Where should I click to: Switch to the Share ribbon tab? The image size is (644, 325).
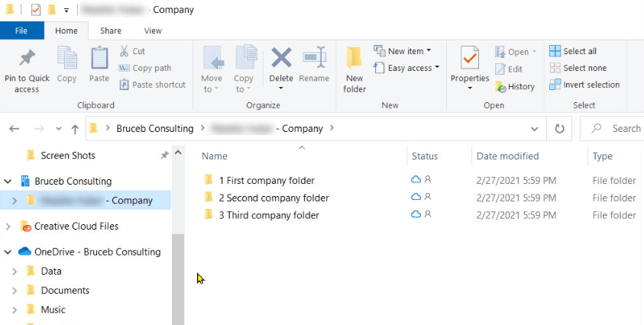[x=111, y=31]
